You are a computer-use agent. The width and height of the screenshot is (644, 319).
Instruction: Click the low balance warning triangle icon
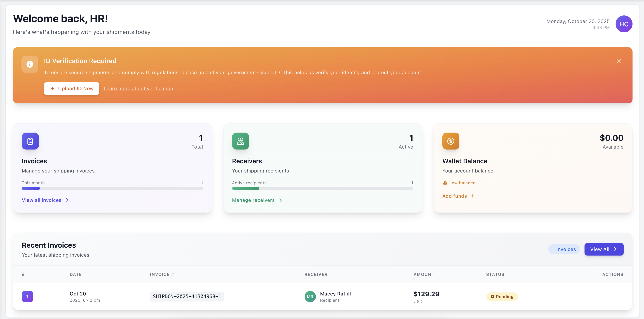click(x=445, y=182)
